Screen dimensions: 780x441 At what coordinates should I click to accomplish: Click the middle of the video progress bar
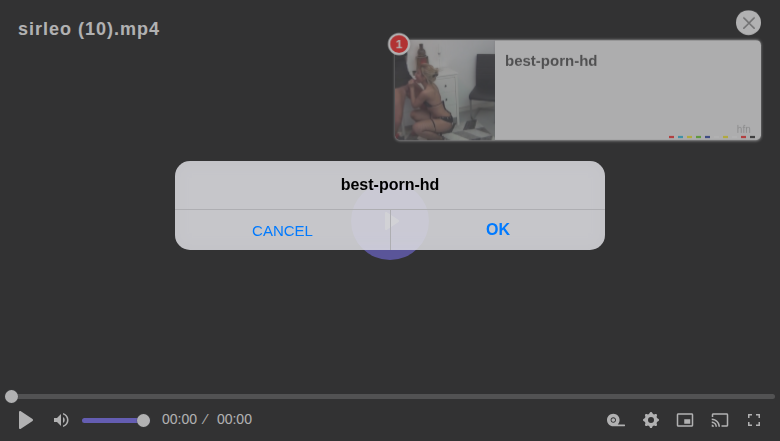coord(390,396)
